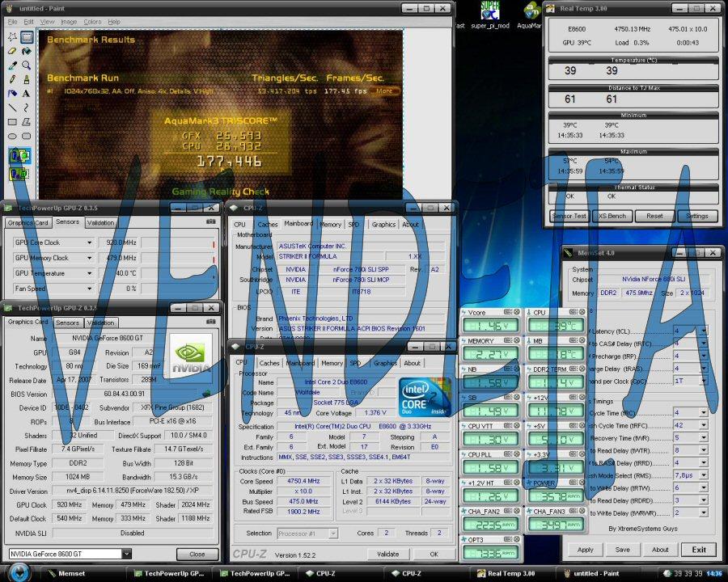Pick the Rectangle shape tool
The image size is (728, 582).
coord(12,122)
